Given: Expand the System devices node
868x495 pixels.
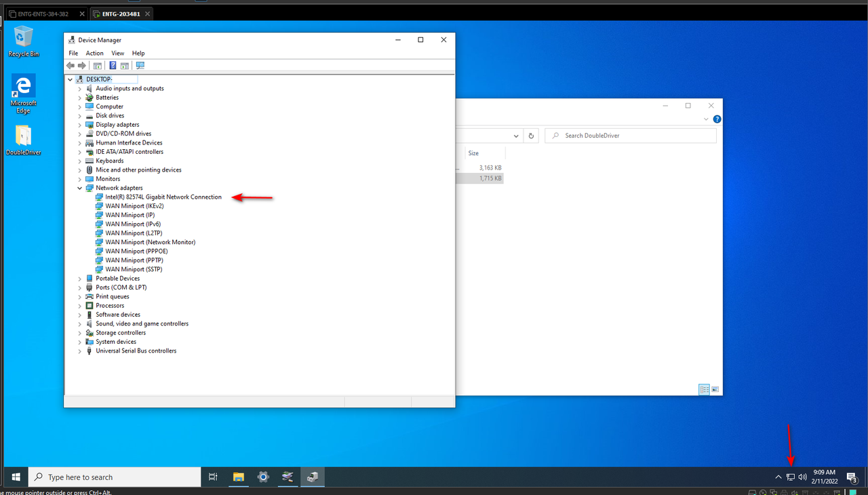Looking at the screenshot, I should (x=79, y=342).
